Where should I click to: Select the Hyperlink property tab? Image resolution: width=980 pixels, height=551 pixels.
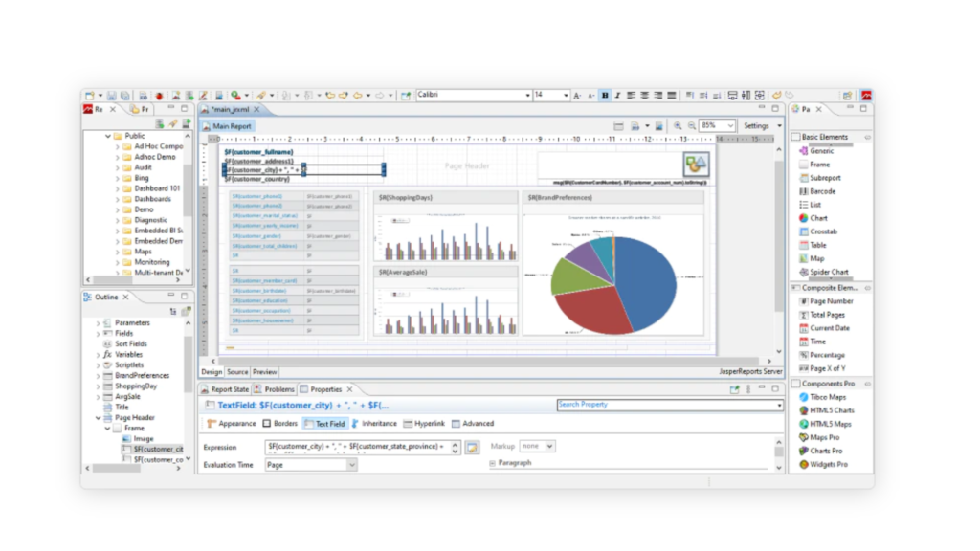(424, 424)
